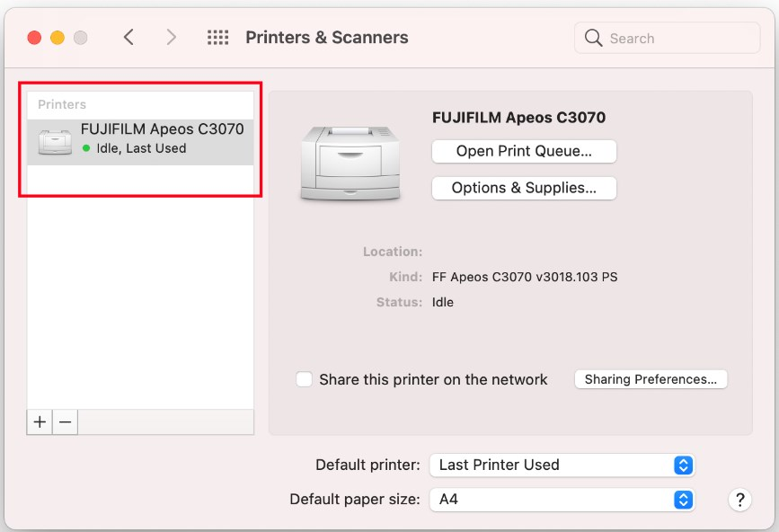Select FUJIFILM Apeos C3070 in the Printers list
Screen dimensions: 779x532
tap(140, 142)
